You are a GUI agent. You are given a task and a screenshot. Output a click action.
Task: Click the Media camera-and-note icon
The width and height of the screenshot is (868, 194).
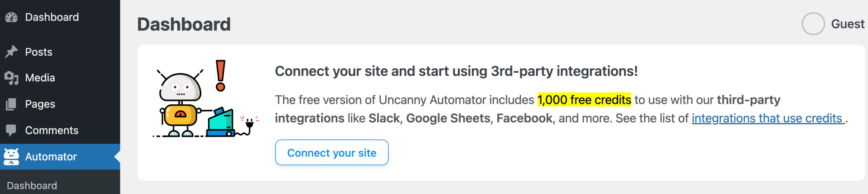11,78
